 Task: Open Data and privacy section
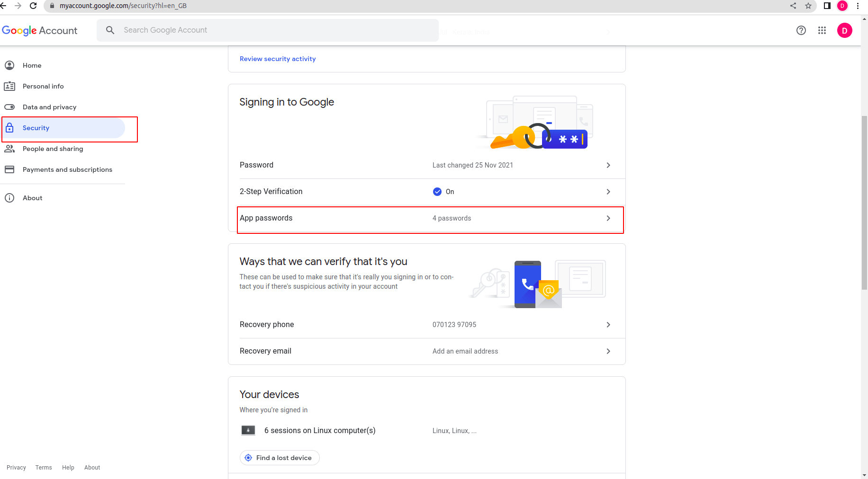click(63, 107)
